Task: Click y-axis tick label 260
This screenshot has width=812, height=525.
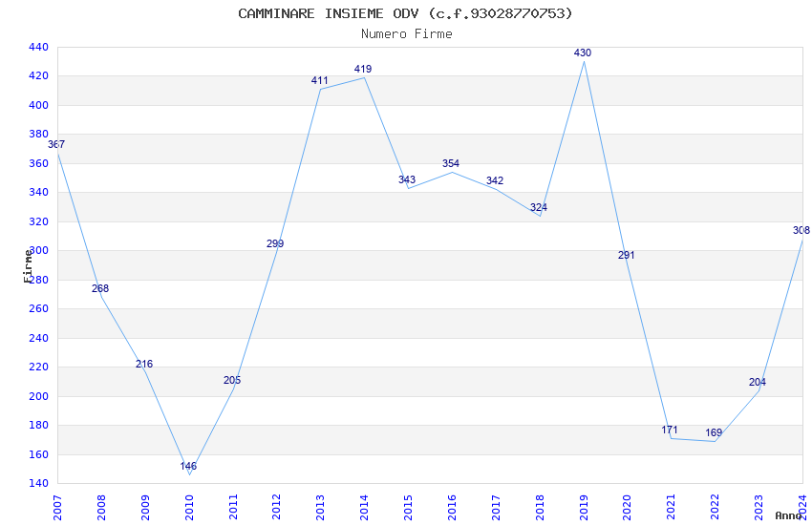Action: pyautogui.click(x=39, y=308)
